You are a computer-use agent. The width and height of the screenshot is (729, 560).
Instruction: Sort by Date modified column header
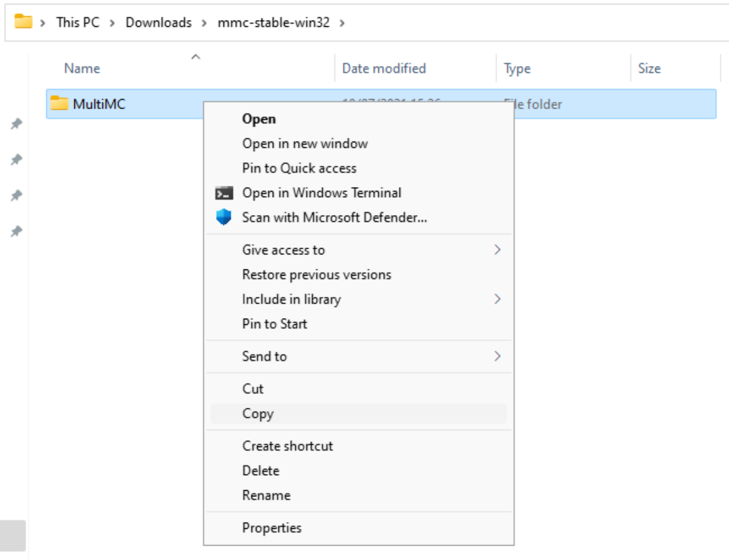(384, 69)
